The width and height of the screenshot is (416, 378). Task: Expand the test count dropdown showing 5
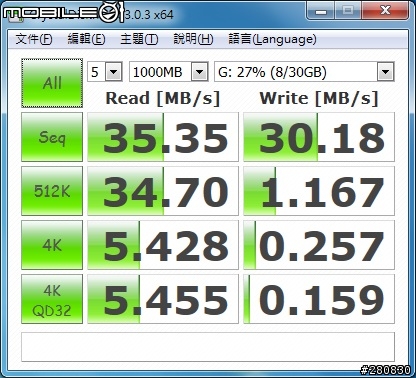click(x=114, y=72)
